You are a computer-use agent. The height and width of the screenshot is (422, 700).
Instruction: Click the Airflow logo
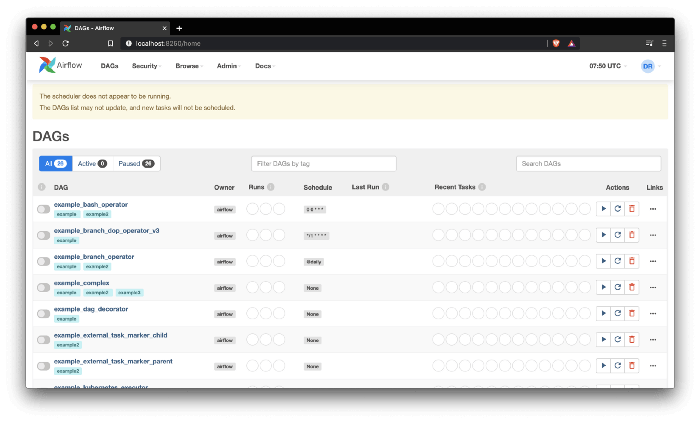60,65
